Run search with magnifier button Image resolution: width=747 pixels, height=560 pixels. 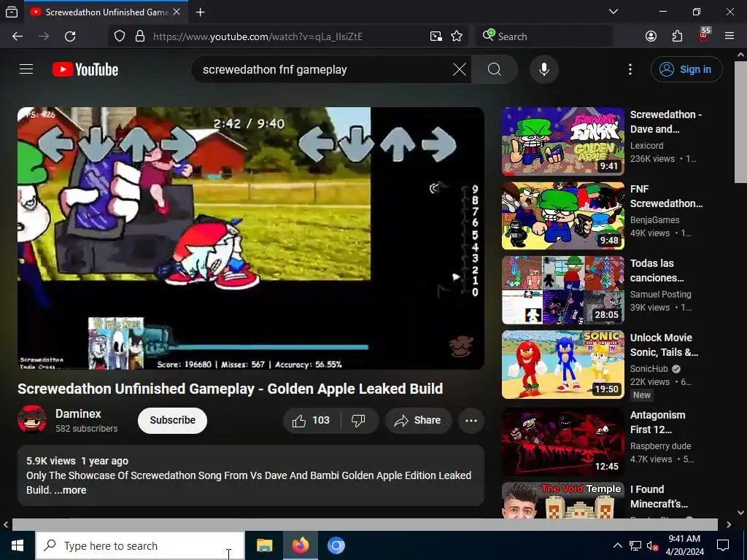(494, 69)
